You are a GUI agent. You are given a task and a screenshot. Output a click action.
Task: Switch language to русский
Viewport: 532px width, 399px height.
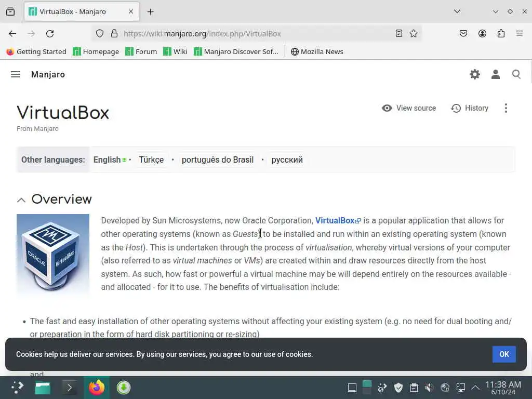pos(287,159)
